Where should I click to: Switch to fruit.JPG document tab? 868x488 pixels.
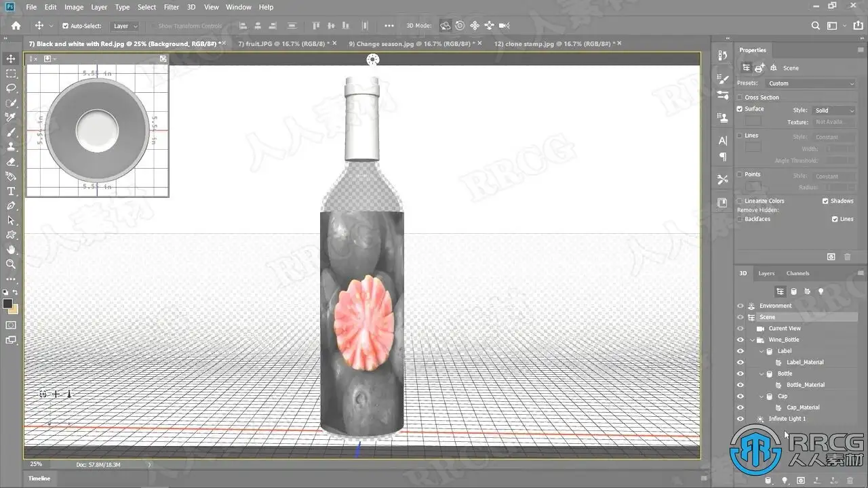pyautogui.click(x=283, y=43)
